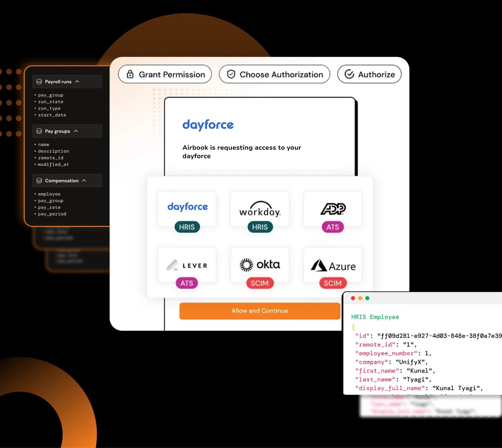Select the Azure logo card
Image resolution: width=502 pixels, height=448 pixels.
(333, 265)
